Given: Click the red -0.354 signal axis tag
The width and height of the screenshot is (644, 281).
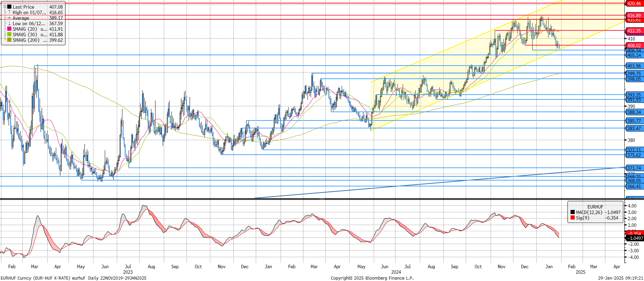Looking at the screenshot, I should pyautogui.click(x=634, y=234).
